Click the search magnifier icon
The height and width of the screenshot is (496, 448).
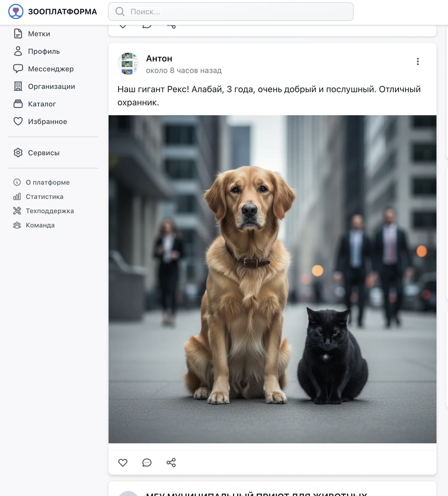tap(120, 12)
